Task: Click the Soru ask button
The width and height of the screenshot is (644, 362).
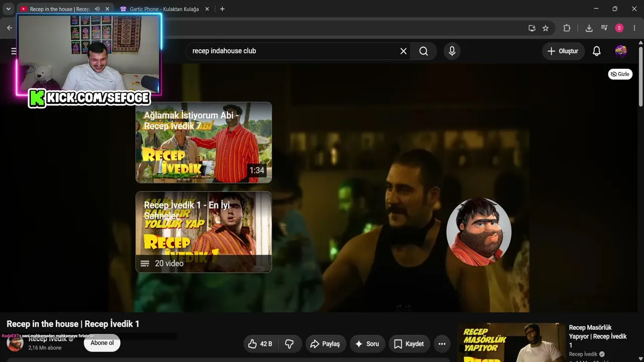Action: 367,344
